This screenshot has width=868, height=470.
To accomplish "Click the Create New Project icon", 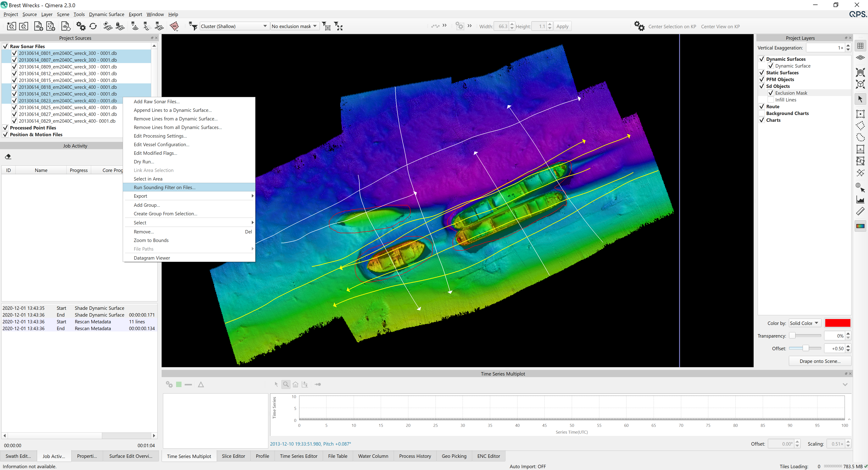I will click(x=11, y=26).
